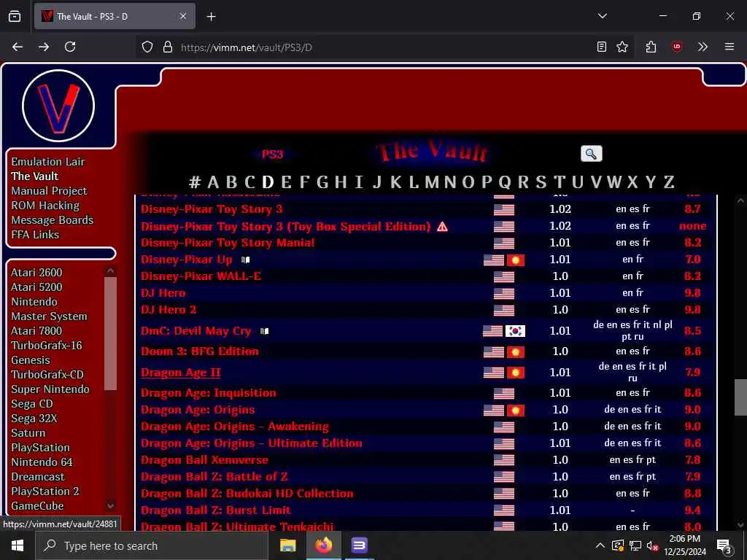747x560 pixels.
Task: Bookmark this page with the star icon
Action: coord(622,47)
